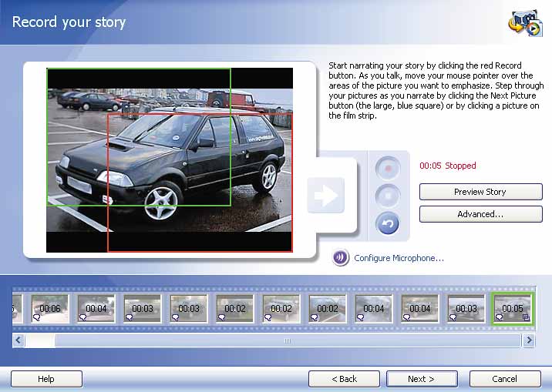Click the film strip scroll right arrow

point(529,340)
